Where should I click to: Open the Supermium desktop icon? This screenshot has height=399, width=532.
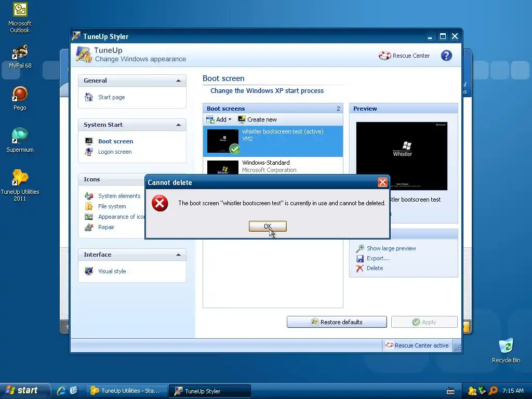(20, 140)
